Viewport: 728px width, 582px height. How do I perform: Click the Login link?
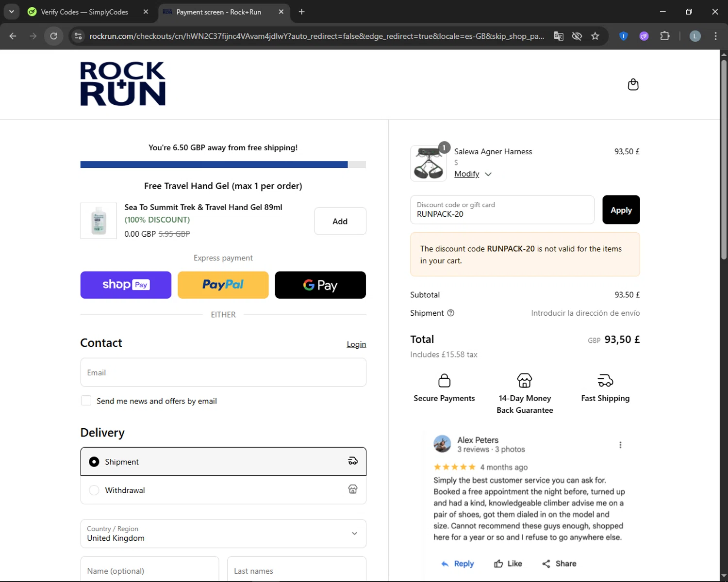point(356,344)
